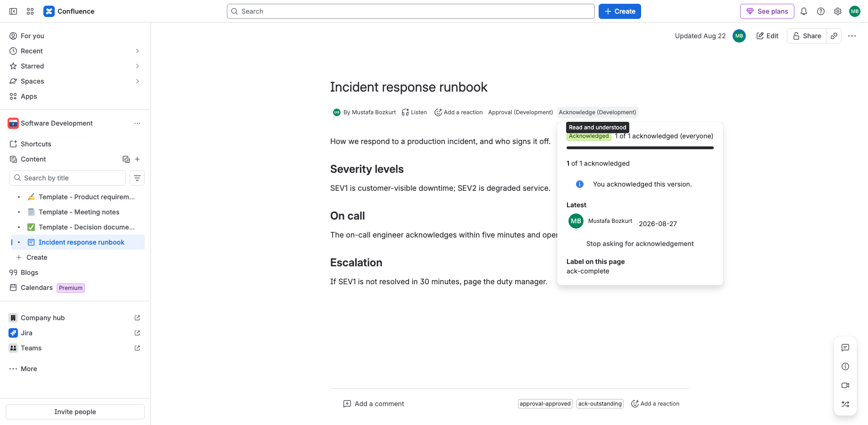Collapse the sidebar using the top-left panel icon
Screen dimensions: 868x425
tap(13, 11)
